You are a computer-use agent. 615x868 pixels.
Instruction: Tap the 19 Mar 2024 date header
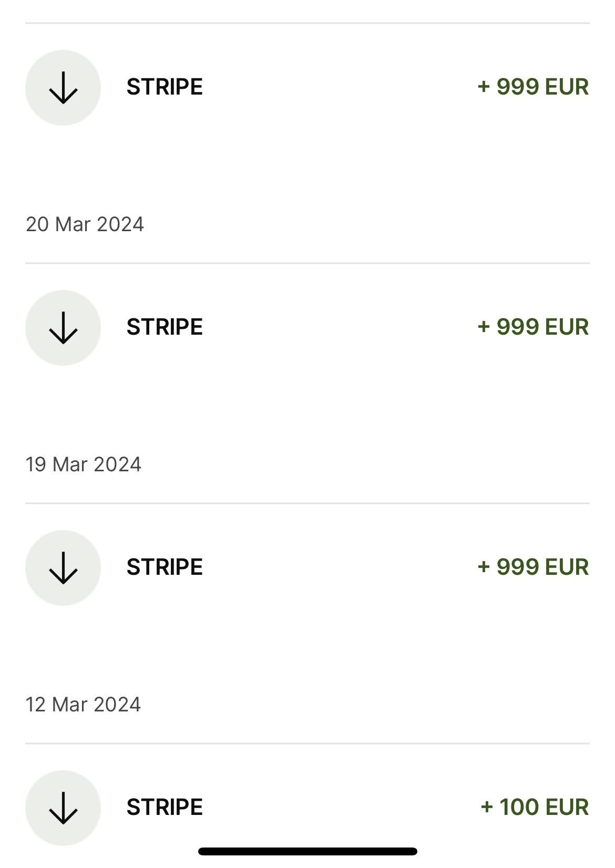tap(84, 464)
